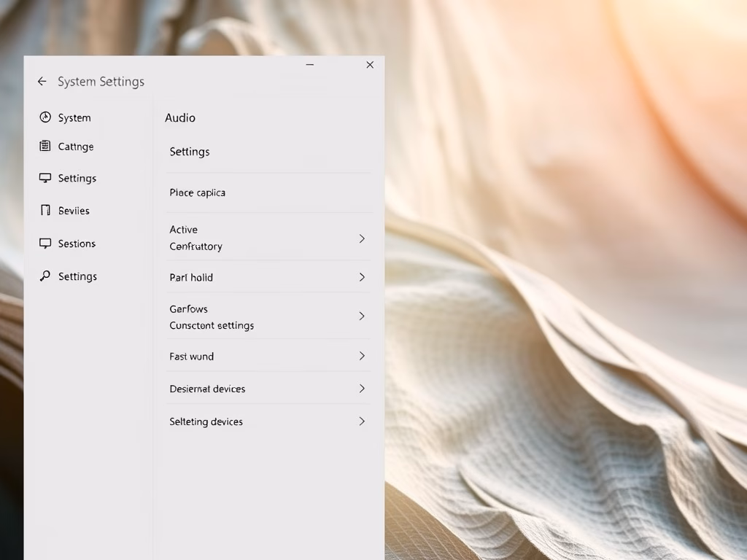Go back using the arrow icon

42,82
